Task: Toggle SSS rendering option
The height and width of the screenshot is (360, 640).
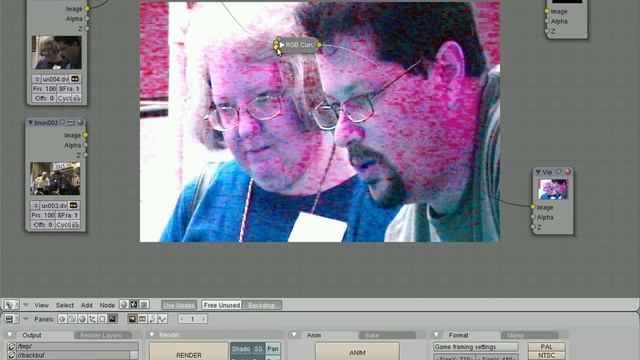Action: [258, 349]
